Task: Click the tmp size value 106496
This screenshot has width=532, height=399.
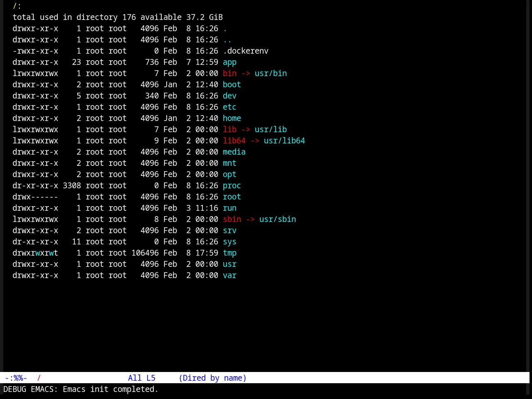Action: click(x=145, y=253)
